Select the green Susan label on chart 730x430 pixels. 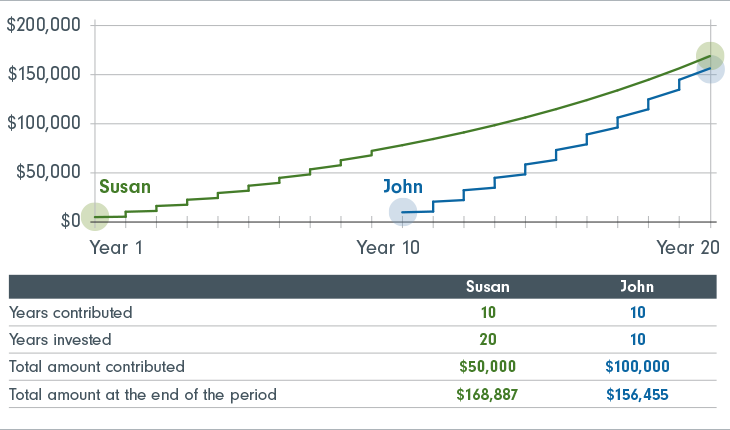[x=125, y=186]
